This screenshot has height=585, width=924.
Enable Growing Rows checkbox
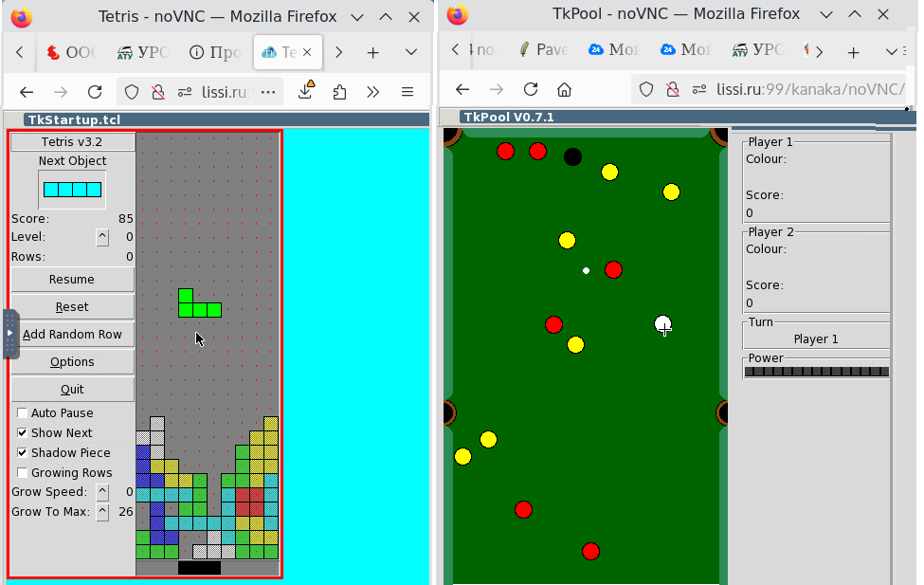point(23,473)
